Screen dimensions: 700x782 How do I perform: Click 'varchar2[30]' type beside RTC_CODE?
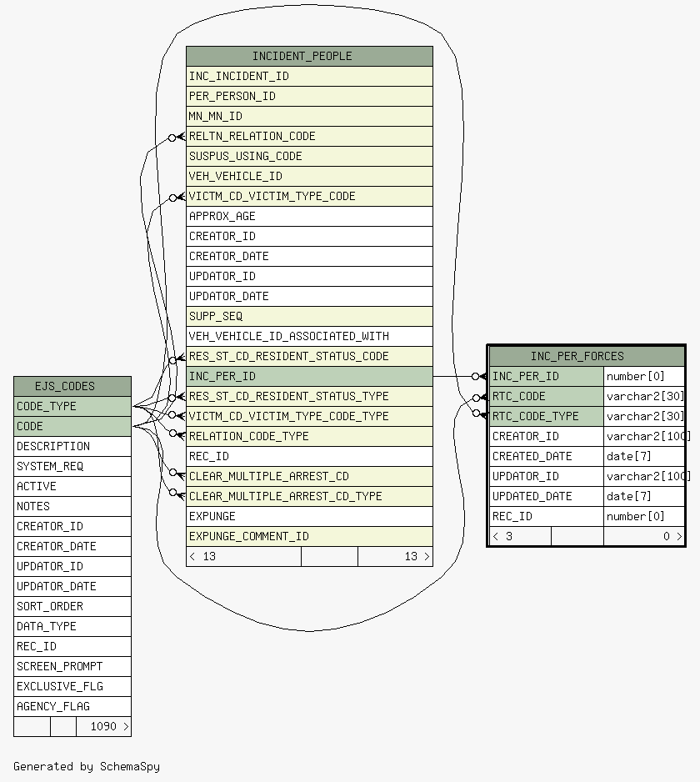tap(644, 397)
